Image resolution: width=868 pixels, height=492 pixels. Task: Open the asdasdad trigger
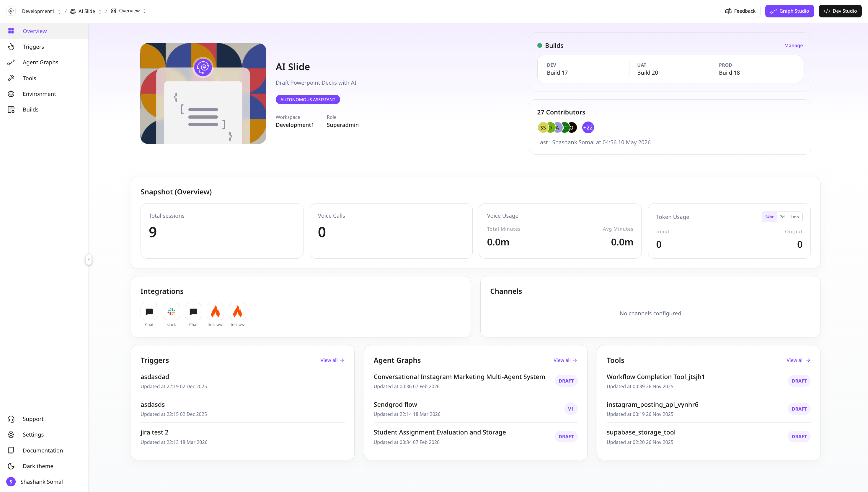pos(242,381)
